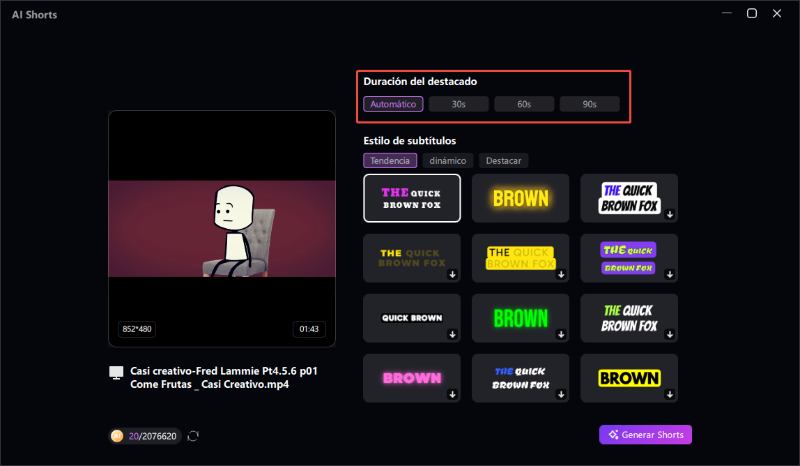Screen dimensions: 800x466
Task: Click the AI credits coin icon
Action: pos(117,435)
